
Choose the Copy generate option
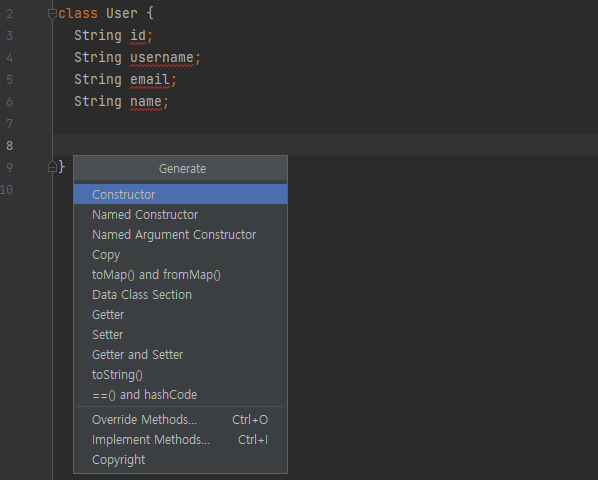[x=180, y=255]
